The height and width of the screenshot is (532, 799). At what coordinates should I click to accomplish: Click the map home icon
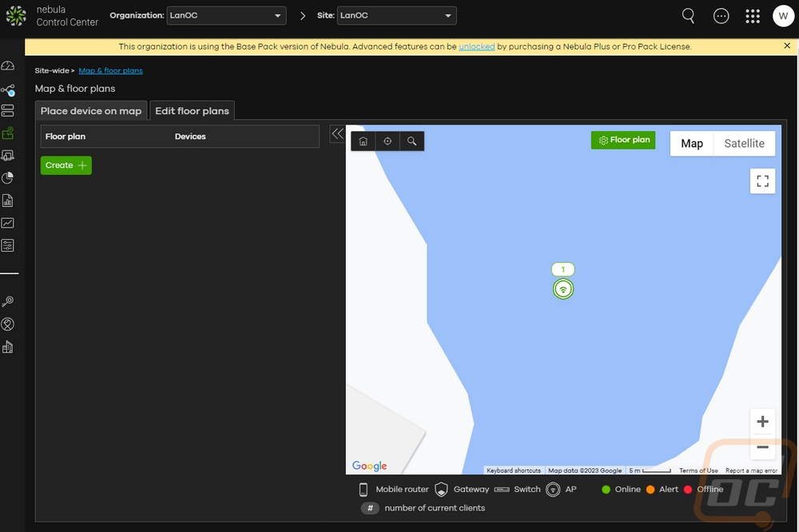[x=364, y=141]
